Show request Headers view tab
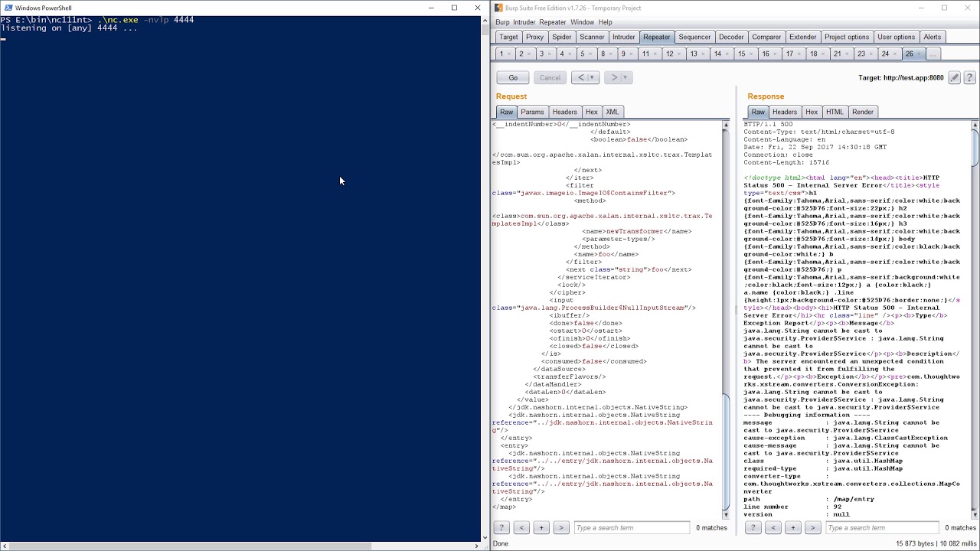 (564, 112)
